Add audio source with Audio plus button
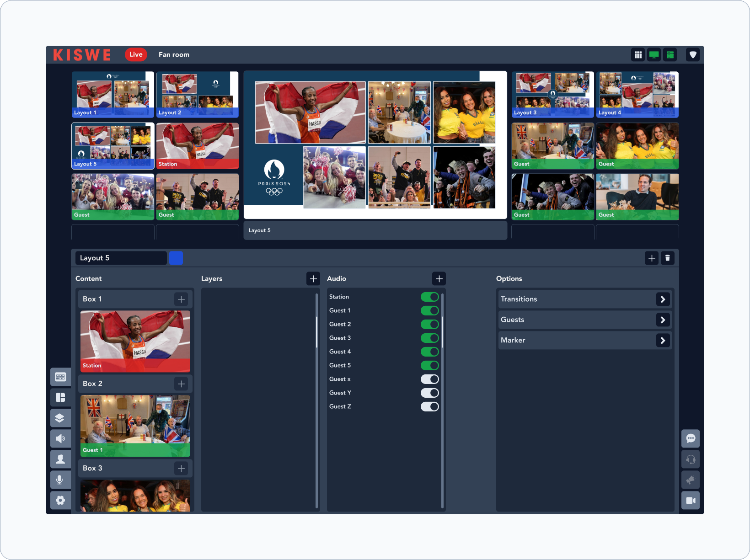This screenshot has width=750, height=560. 439,279
